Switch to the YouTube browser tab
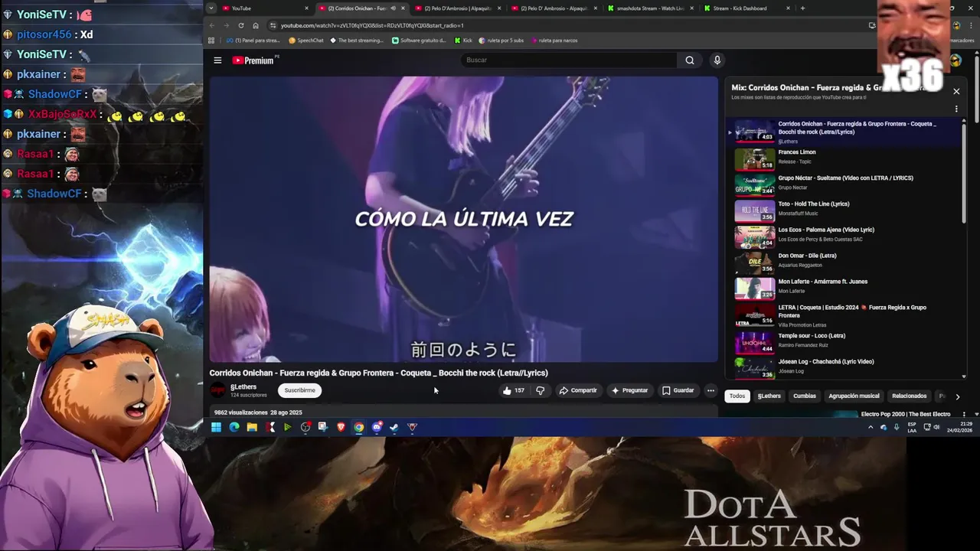This screenshot has width=980, height=551. click(x=266, y=8)
